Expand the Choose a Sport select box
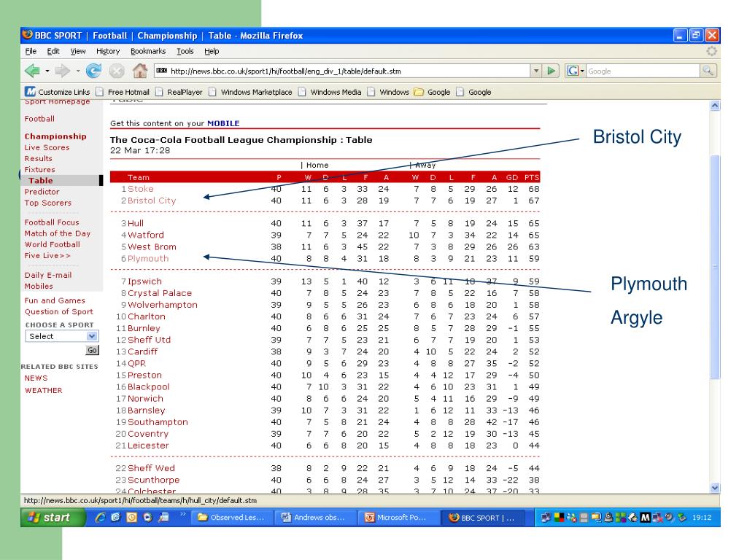 (x=61, y=336)
